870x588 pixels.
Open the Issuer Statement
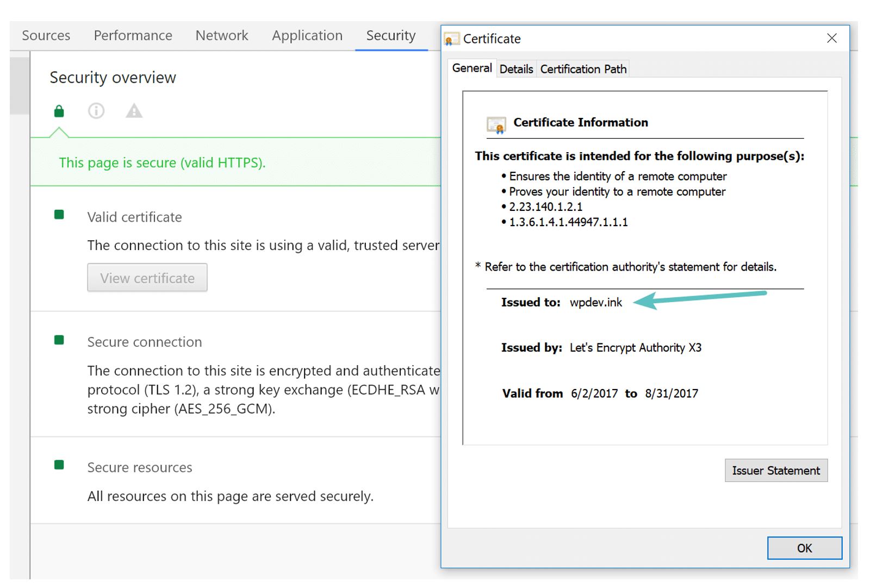(x=775, y=470)
